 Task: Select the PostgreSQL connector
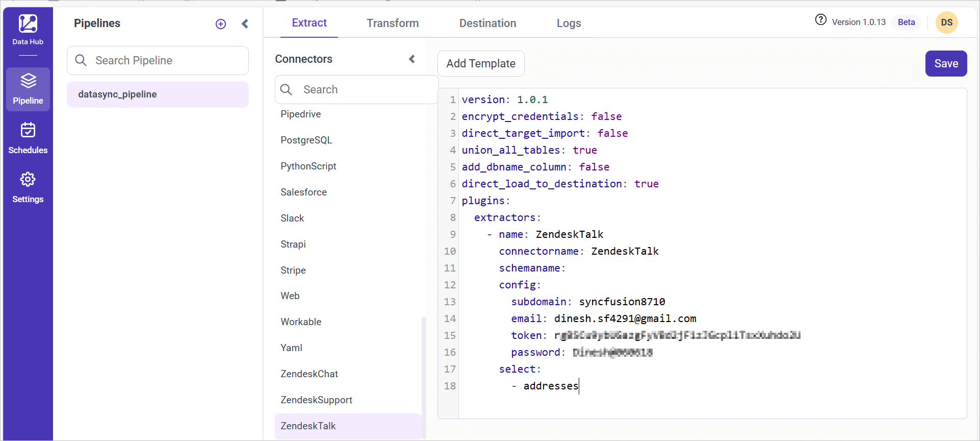(x=306, y=140)
